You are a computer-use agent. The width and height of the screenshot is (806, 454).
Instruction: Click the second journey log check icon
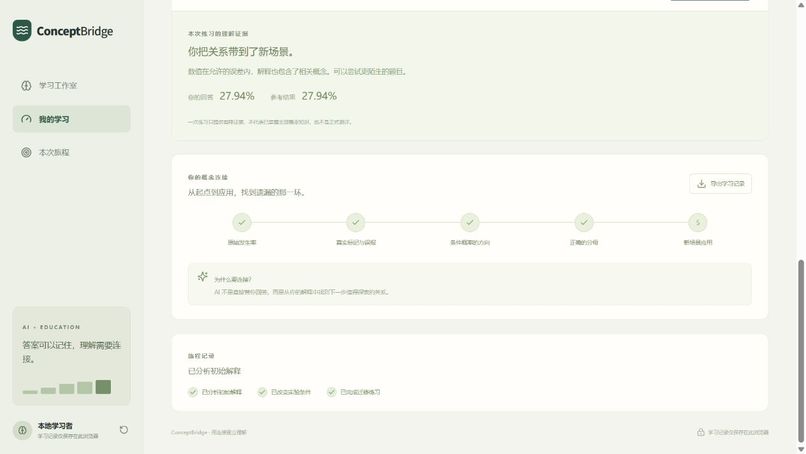pos(262,392)
